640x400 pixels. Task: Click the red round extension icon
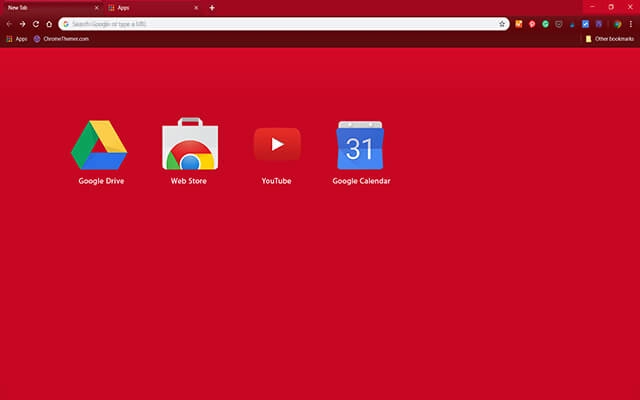pos(532,24)
